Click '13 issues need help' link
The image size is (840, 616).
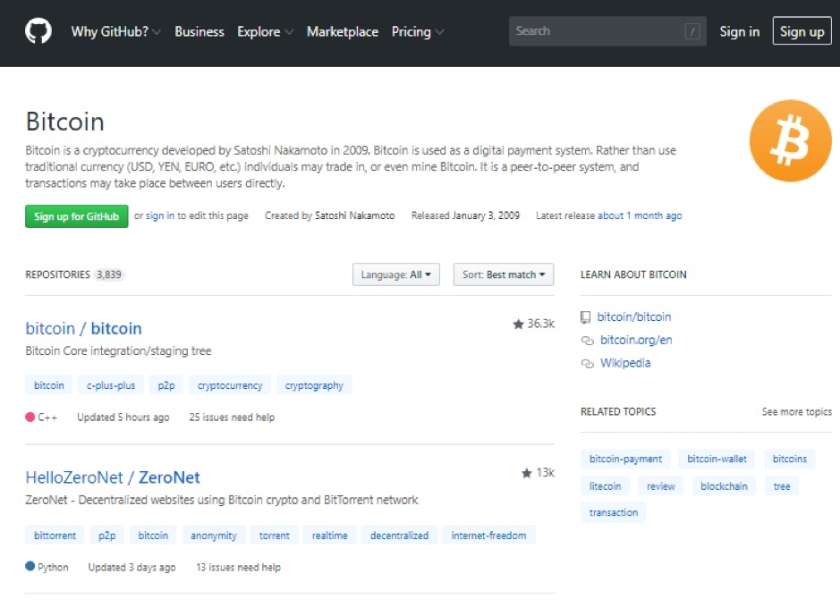(238, 567)
